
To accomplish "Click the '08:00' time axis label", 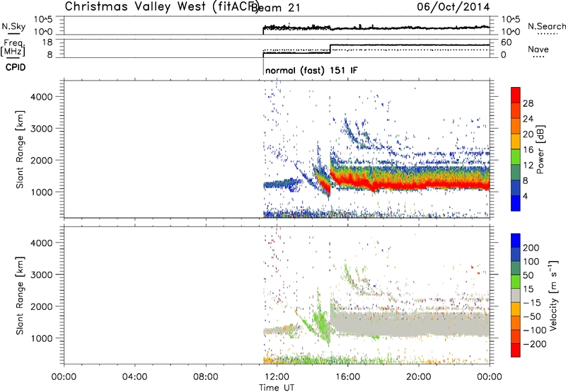I will pyautogui.click(x=206, y=377).
